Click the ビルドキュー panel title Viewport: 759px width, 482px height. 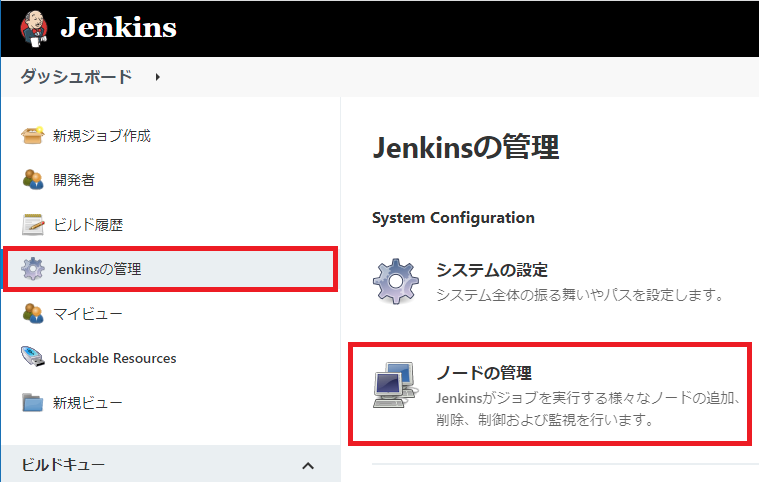click(63, 465)
